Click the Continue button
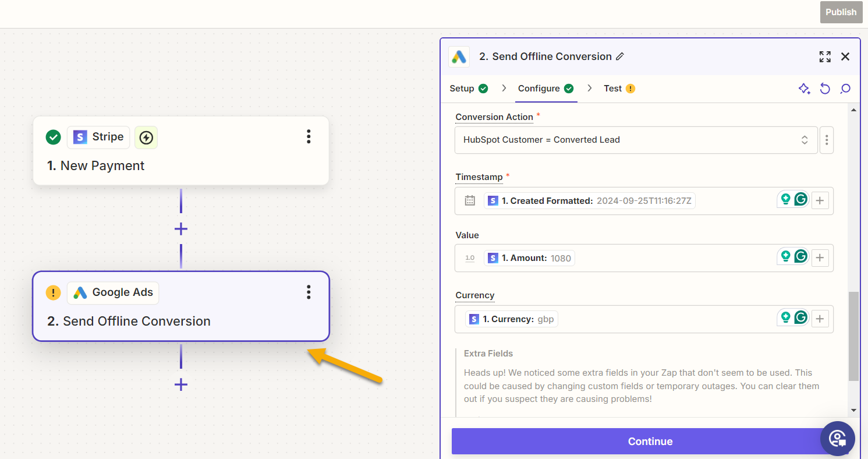868x459 pixels. click(x=650, y=442)
